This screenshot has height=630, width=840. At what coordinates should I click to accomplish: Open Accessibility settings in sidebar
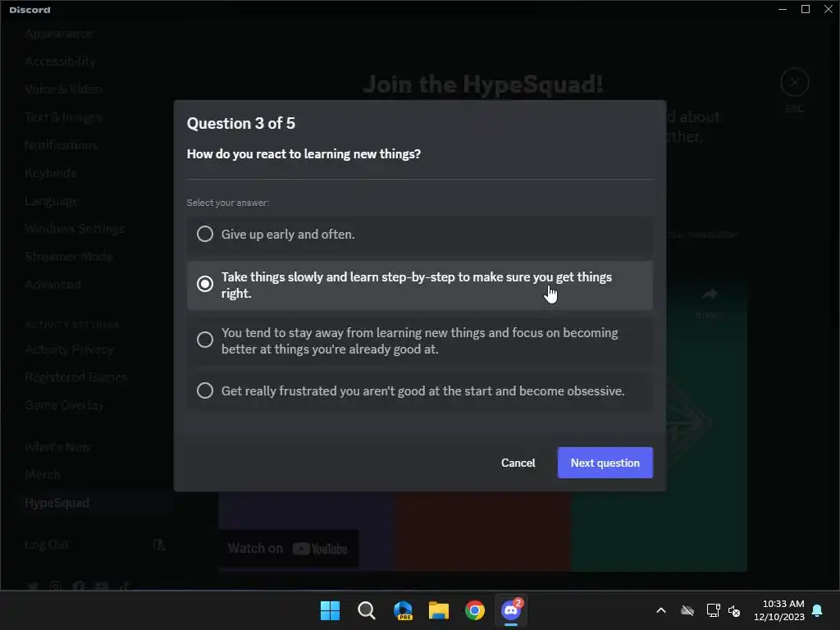click(x=60, y=62)
